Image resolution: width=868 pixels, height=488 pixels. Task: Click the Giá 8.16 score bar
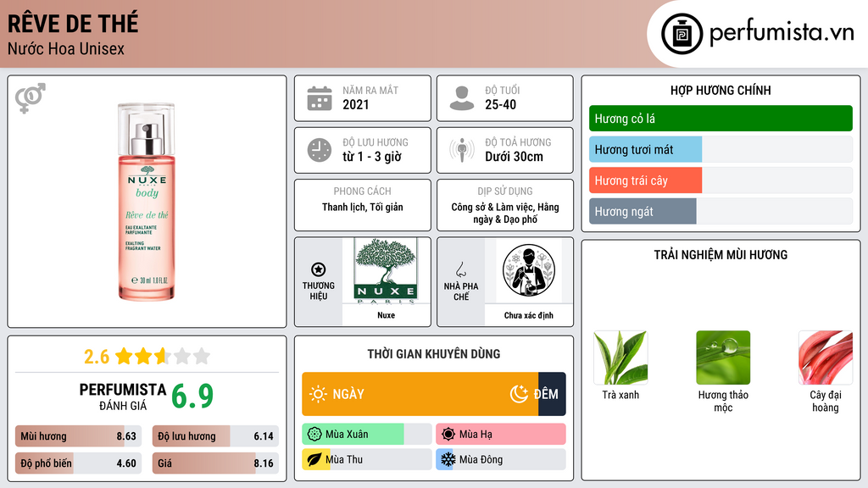point(215,463)
